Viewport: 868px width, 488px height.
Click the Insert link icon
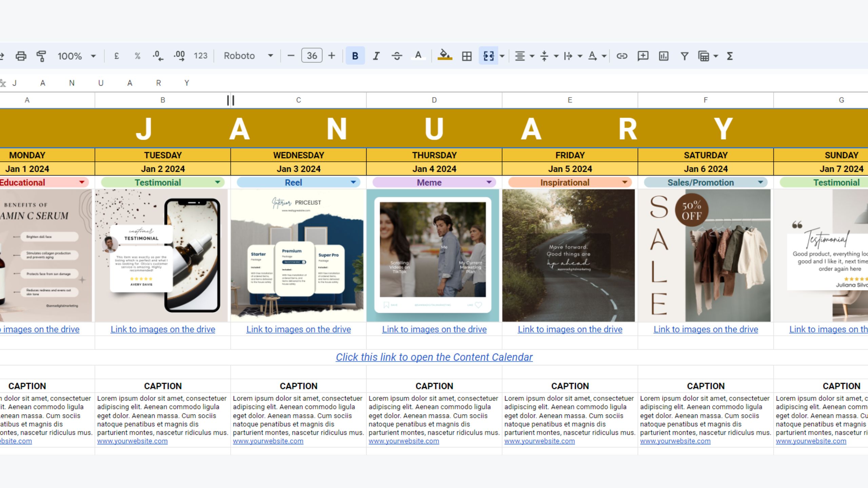click(x=622, y=56)
